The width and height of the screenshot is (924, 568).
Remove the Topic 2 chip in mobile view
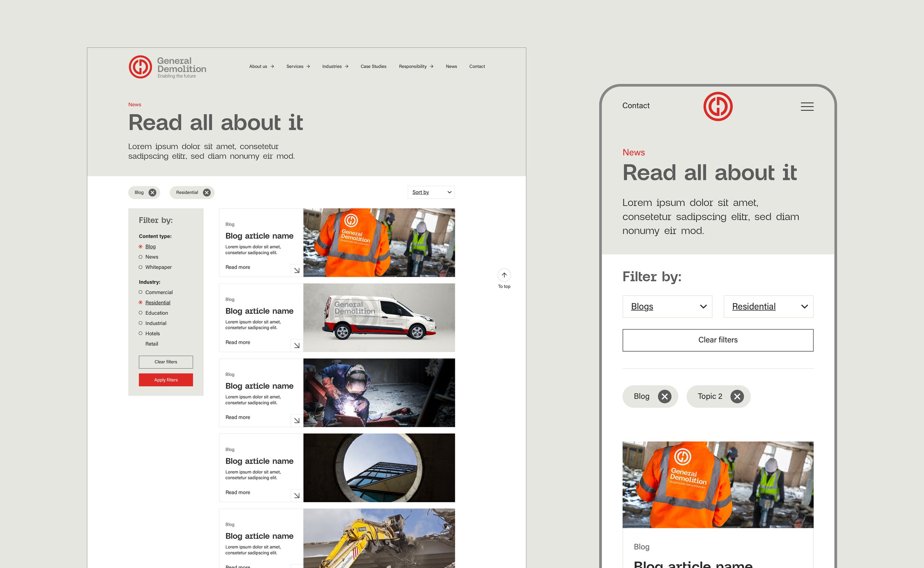click(x=737, y=396)
